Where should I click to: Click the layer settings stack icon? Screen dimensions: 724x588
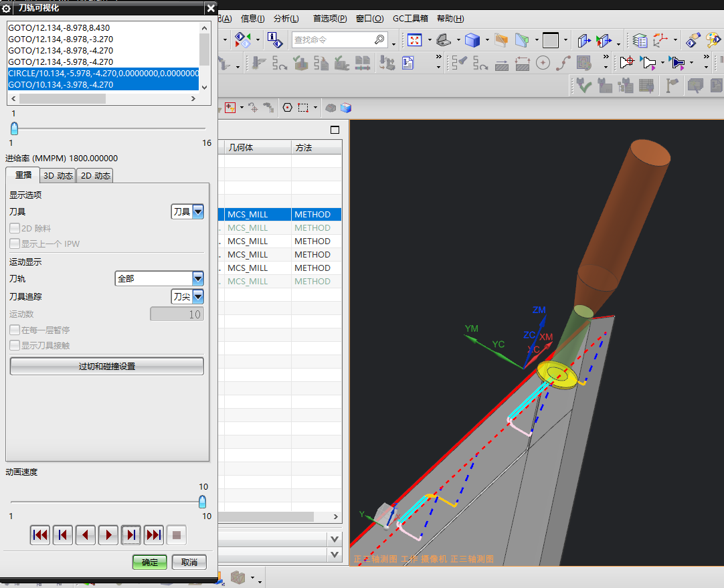click(x=640, y=40)
